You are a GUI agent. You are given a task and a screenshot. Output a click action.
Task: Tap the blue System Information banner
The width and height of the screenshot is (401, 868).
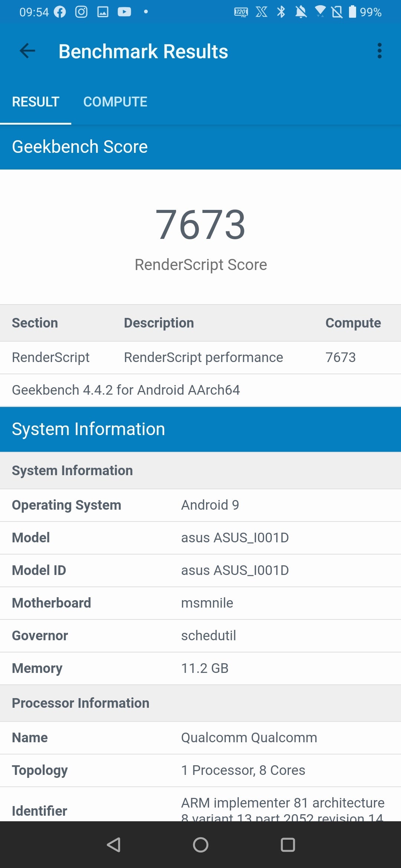pos(200,429)
